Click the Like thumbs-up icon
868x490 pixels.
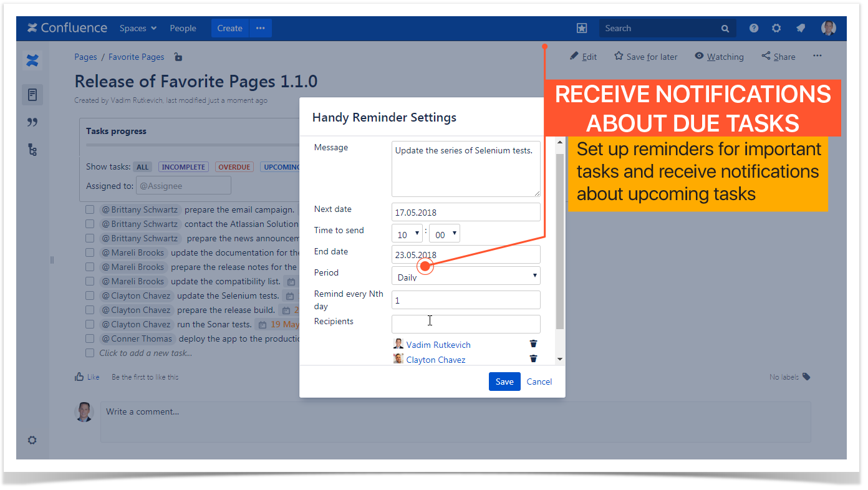pyautogui.click(x=79, y=377)
